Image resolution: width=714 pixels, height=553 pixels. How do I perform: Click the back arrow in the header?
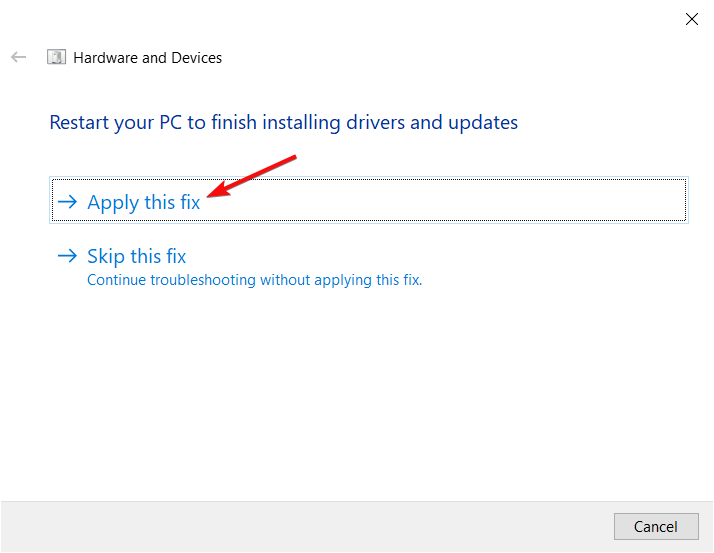coord(19,57)
